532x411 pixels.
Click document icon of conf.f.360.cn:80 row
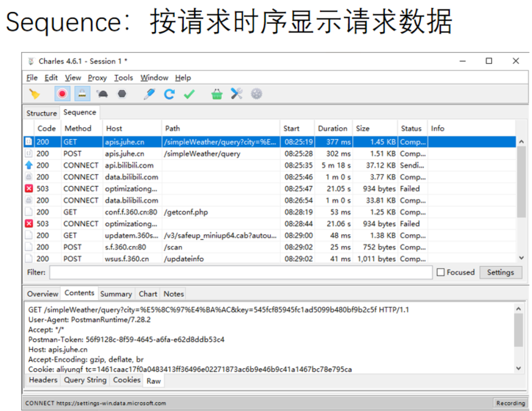tap(29, 212)
